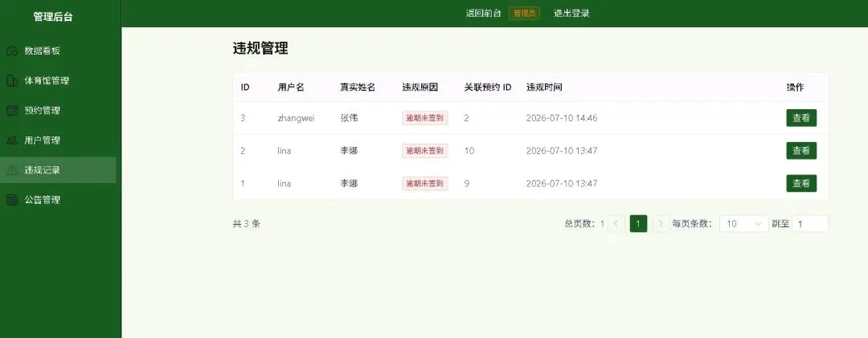Go to 预约管理 in sidebar

pos(58,111)
